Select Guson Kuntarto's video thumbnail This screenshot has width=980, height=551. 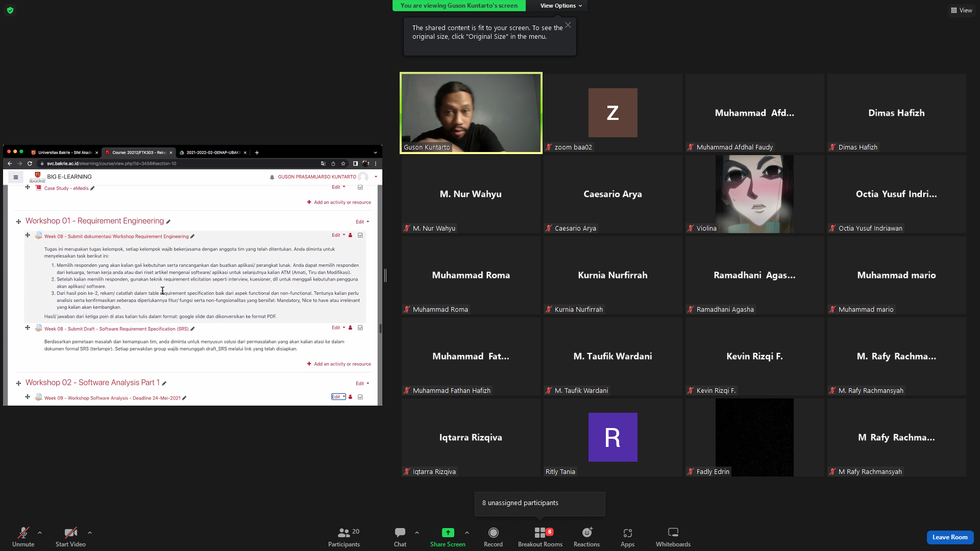point(471,113)
